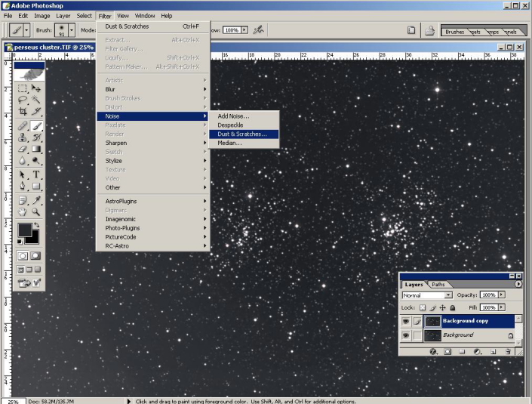The width and height of the screenshot is (532, 404).
Task: Select the Magic Wand tool
Action: tap(36, 100)
